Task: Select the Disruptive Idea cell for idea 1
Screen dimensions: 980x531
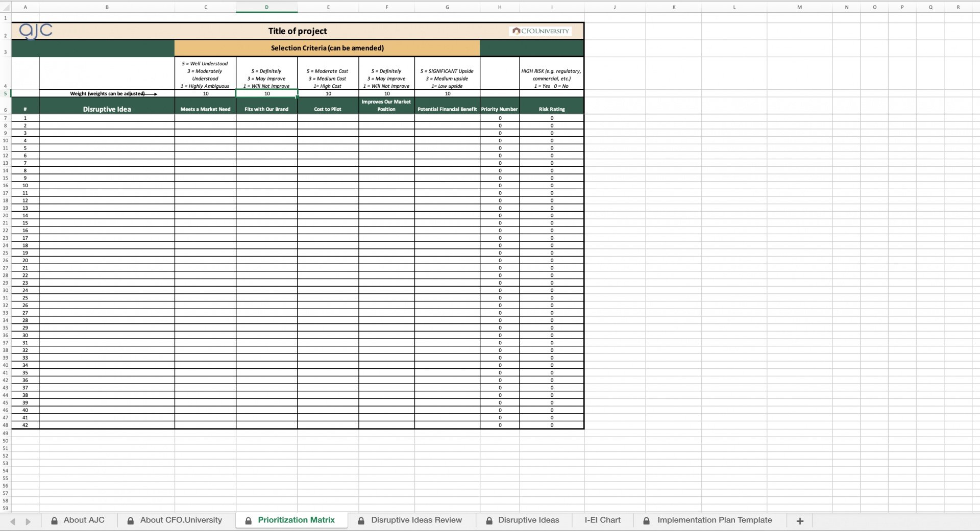Action: click(x=107, y=118)
